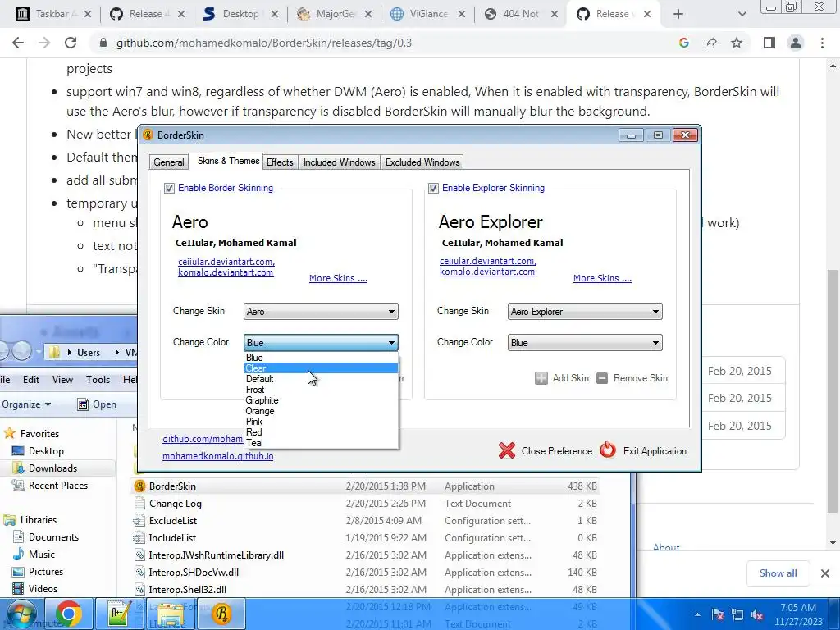Click the Remove Skin minus icon
This screenshot has width=840, height=630.
(602, 378)
